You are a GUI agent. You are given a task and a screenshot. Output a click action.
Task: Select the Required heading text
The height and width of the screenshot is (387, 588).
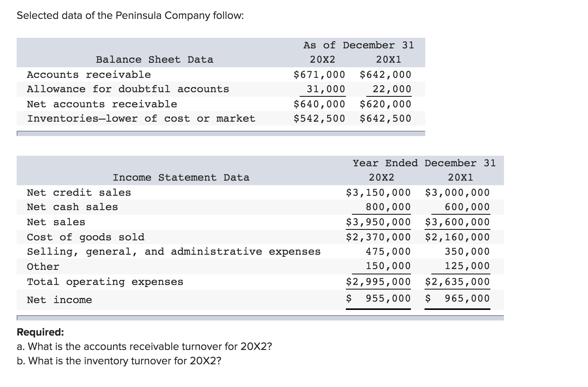[40, 332]
